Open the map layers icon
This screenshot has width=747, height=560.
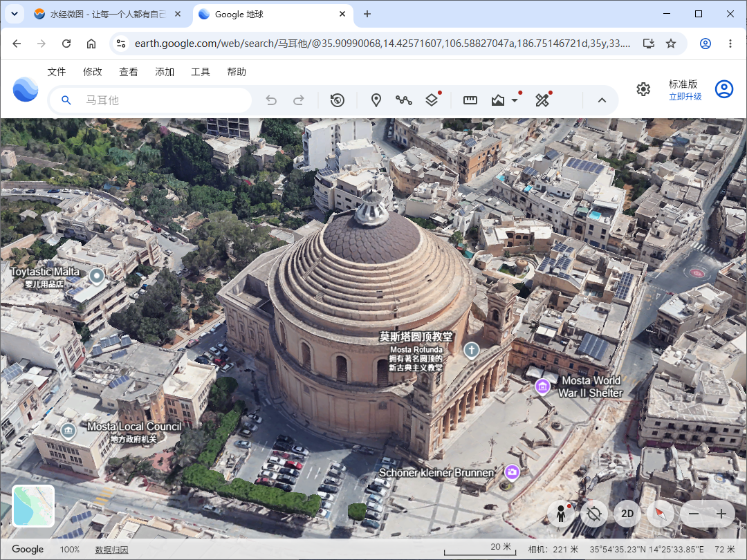click(432, 100)
